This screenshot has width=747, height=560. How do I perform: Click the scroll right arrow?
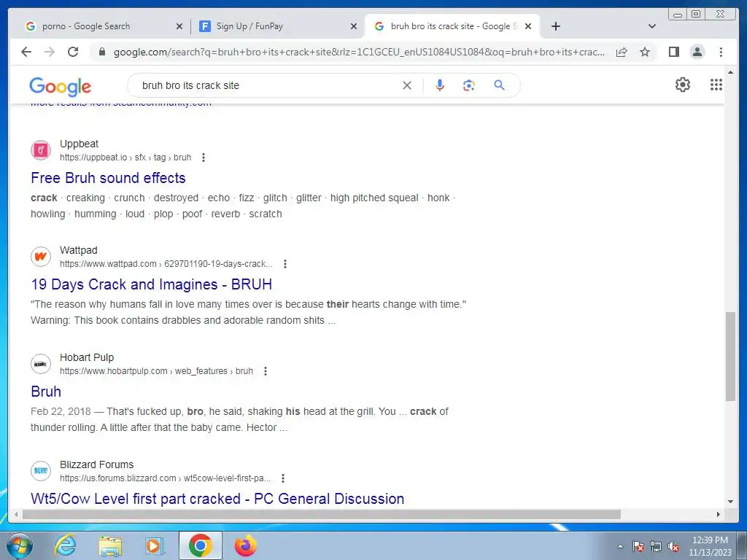click(x=719, y=514)
